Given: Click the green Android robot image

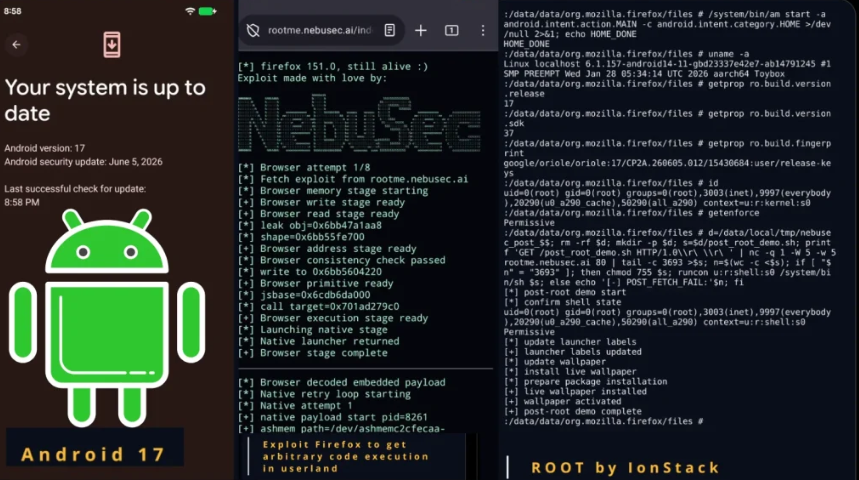Looking at the screenshot, I should coord(107,318).
